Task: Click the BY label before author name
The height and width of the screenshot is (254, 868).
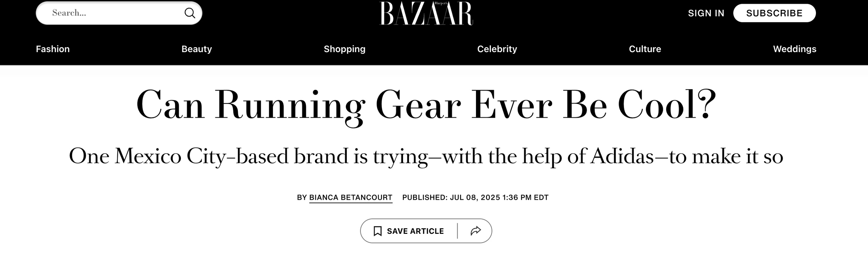Action: [x=302, y=197]
